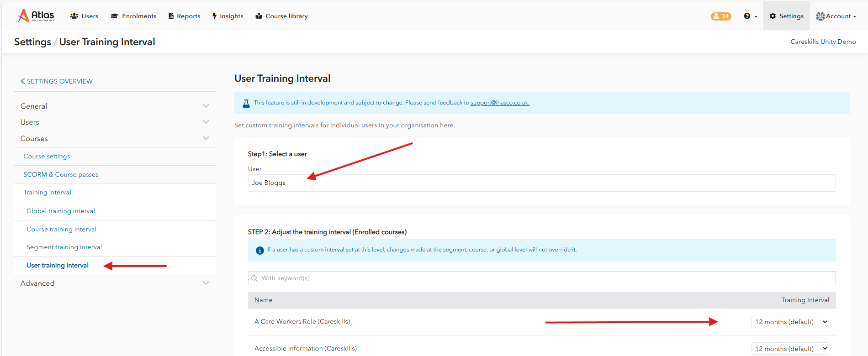Expand the Users settings section in sidebar
Screen dimensions: 868x356
(x=115, y=122)
